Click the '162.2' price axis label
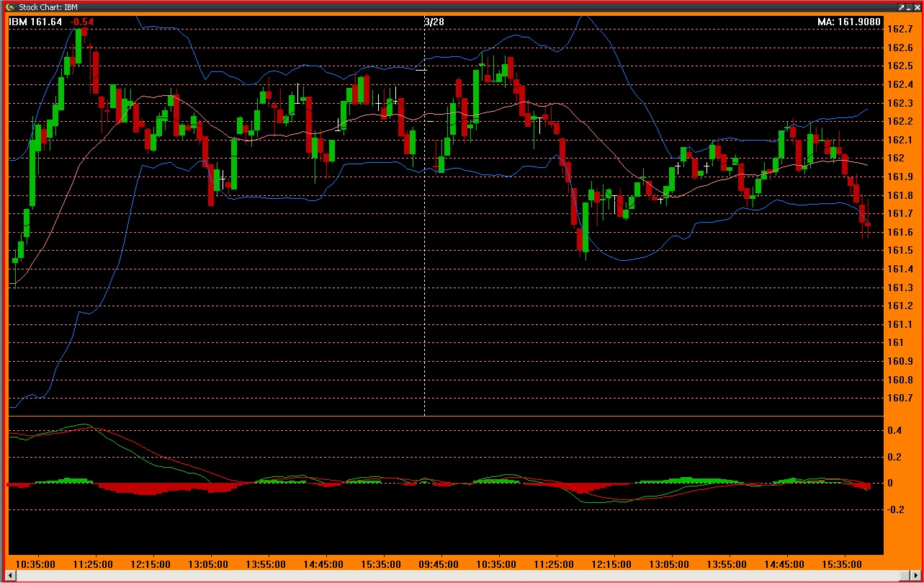This screenshot has height=583, width=924. click(x=900, y=122)
